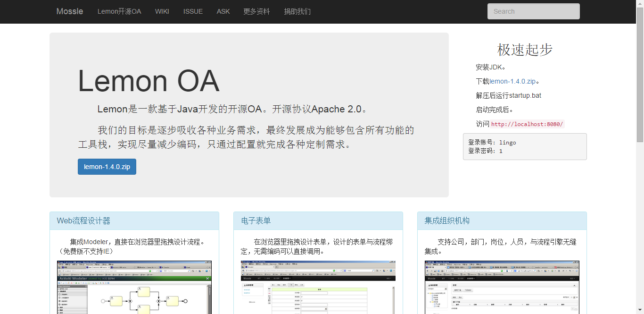This screenshot has width=644, height=314.
Task: Open 更多资料 menu item
Action: pos(257,11)
